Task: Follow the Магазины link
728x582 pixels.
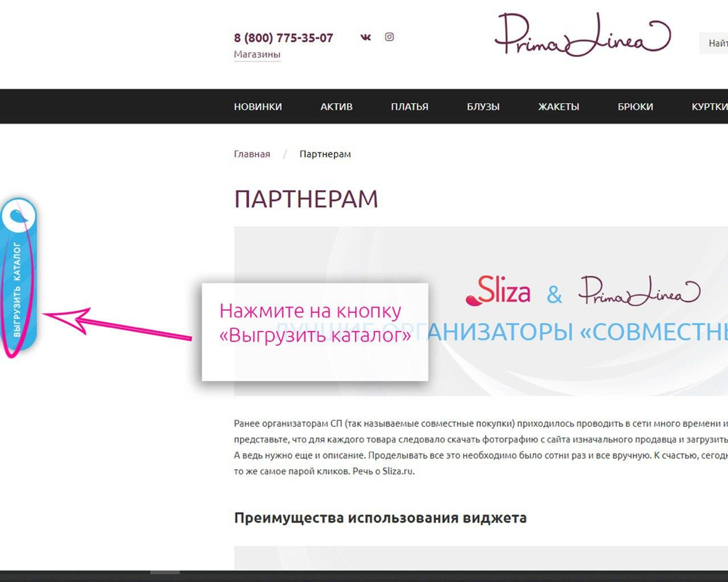Action: [x=257, y=55]
